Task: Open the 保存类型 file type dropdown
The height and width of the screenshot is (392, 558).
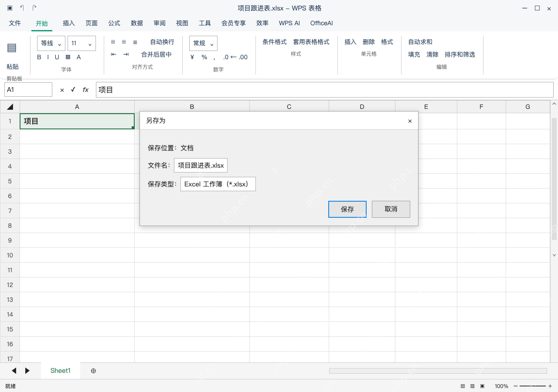Action: tap(218, 184)
